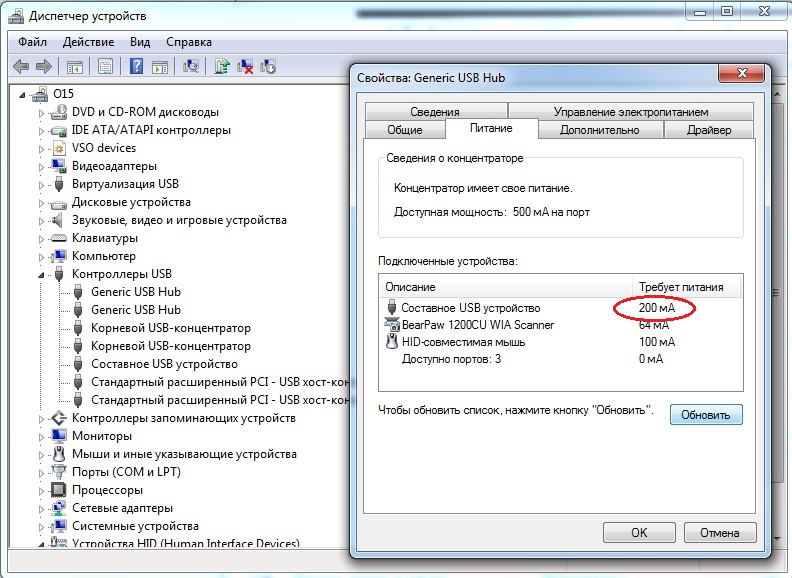Click the Видеоадаптеры icon
This screenshot has height=578, width=792.
click(59, 166)
